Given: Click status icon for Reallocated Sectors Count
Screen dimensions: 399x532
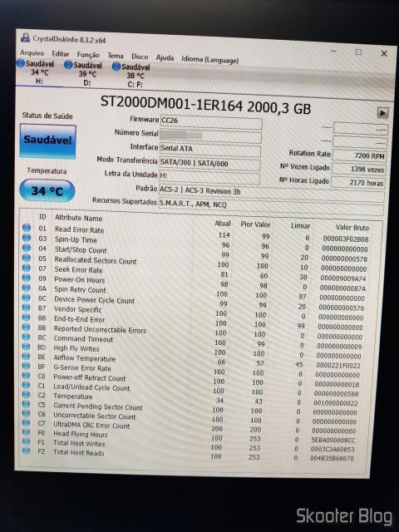Looking at the screenshot, I should (27, 258).
